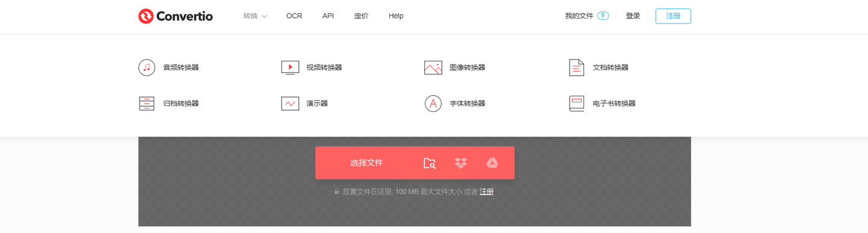Pick a file from Dropbox icon
This screenshot has height=233, width=868.
[x=461, y=163]
